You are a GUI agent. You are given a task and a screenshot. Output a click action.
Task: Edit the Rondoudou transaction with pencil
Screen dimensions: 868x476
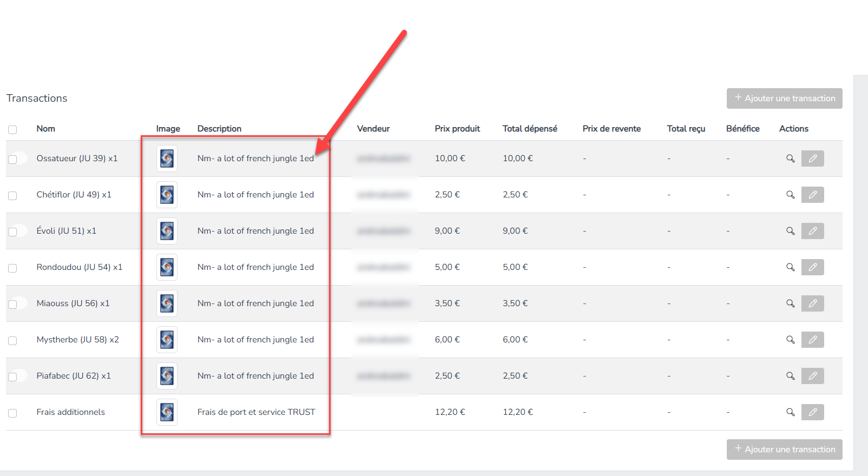point(812,267)
